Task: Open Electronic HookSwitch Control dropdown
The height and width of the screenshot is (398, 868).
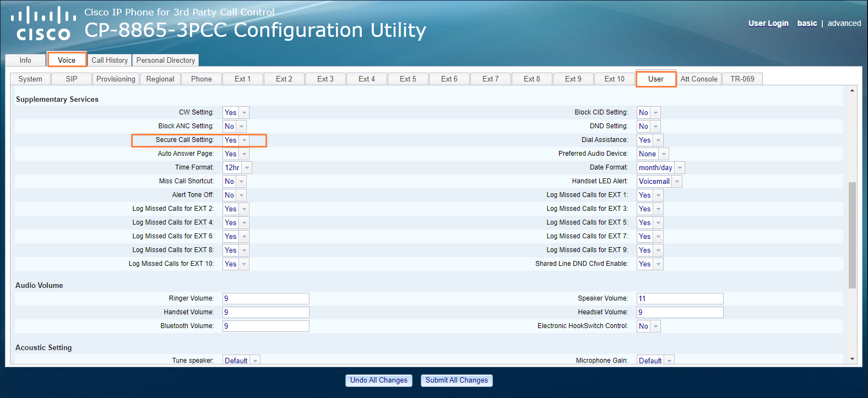Action: pyautogui.click(x=649, y=326)
